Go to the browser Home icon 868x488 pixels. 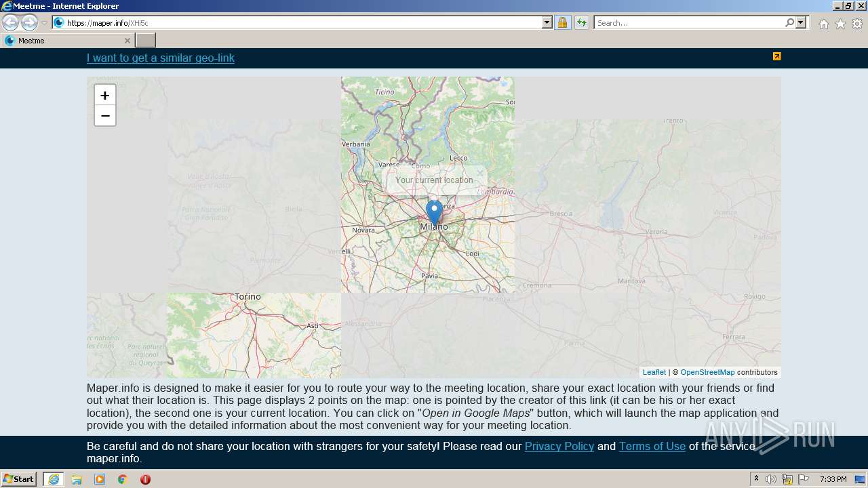[823, 24]
